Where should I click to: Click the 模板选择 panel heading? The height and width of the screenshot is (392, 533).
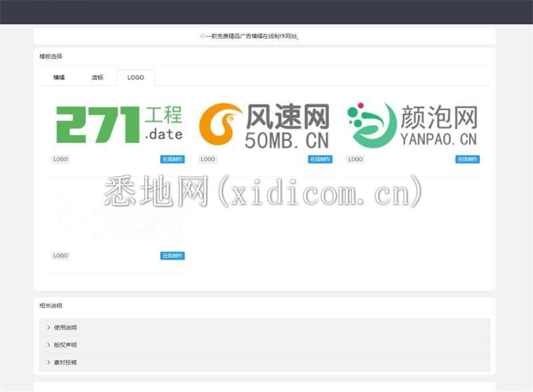[x=51, y=57]
